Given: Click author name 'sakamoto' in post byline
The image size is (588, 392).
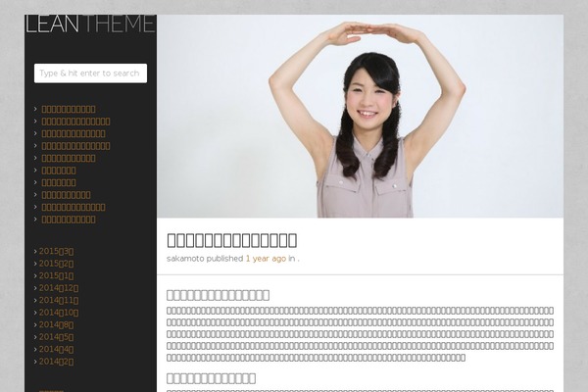Looking at the screenshot, I should coord(185,259).
